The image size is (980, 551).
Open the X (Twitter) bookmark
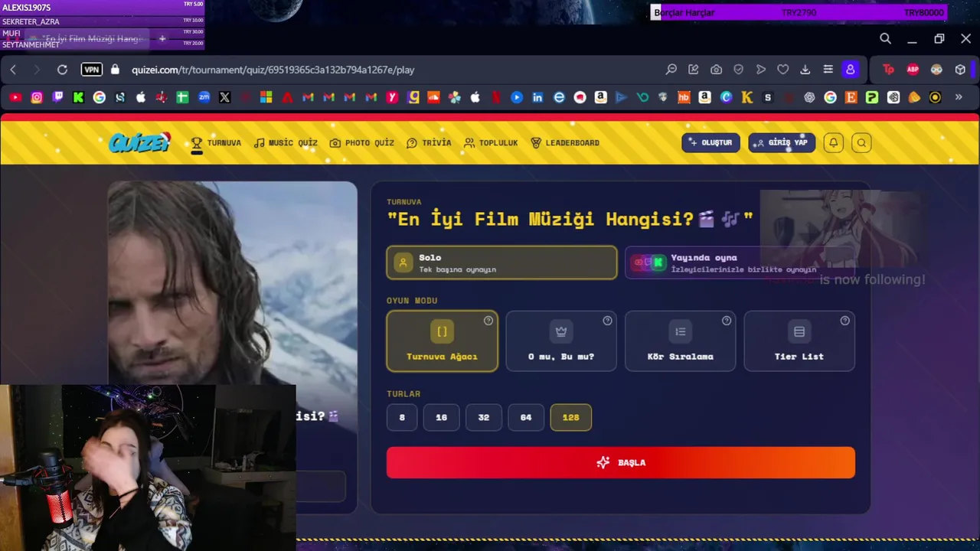[x=224, y=97]
